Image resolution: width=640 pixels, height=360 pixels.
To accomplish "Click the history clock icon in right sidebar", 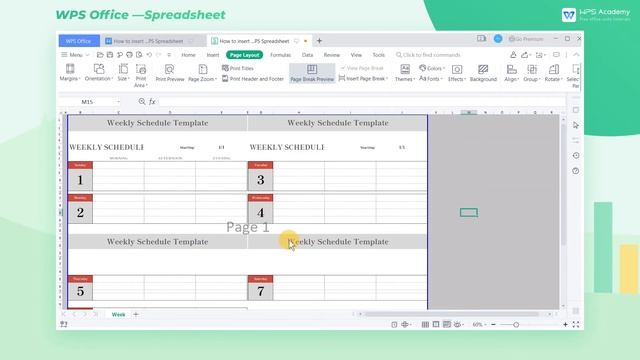I will click(x=576, y=156).
